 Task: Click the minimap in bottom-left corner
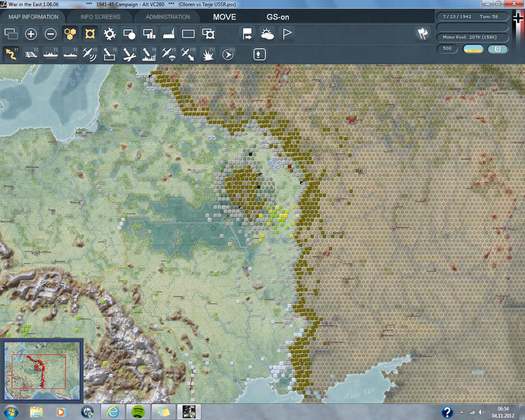42,371
